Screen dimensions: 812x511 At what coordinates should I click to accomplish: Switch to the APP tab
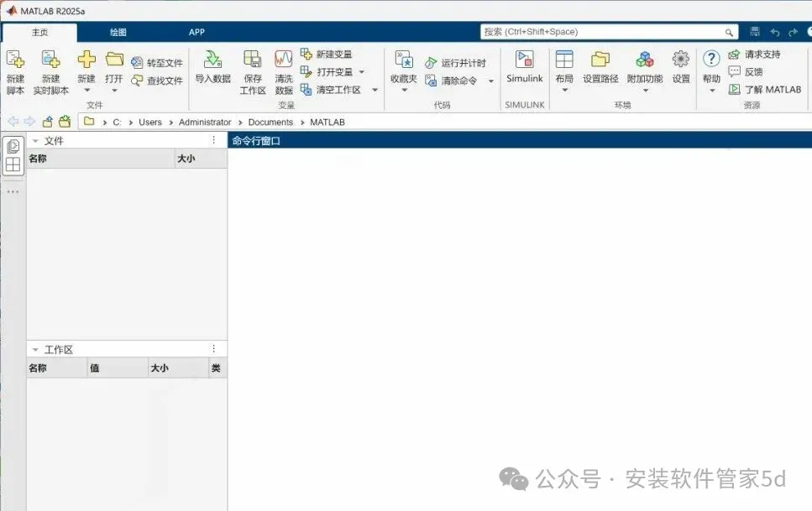coord(196,32)
